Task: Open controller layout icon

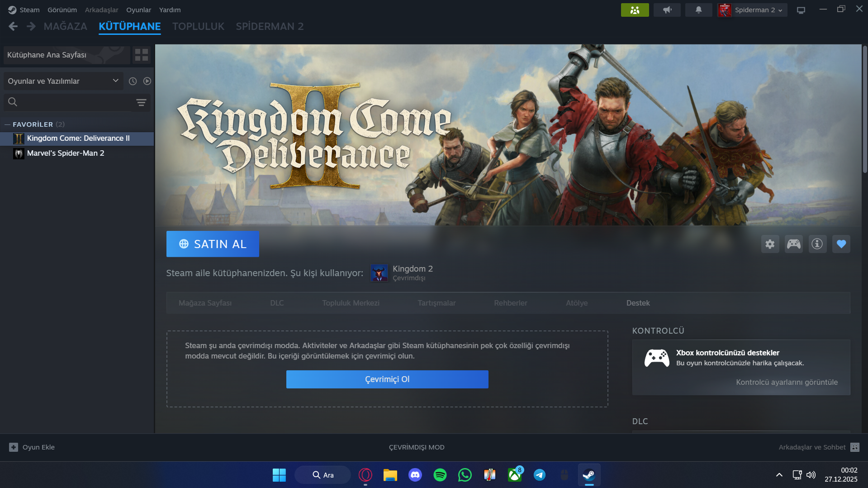Action: pos(793,244)
